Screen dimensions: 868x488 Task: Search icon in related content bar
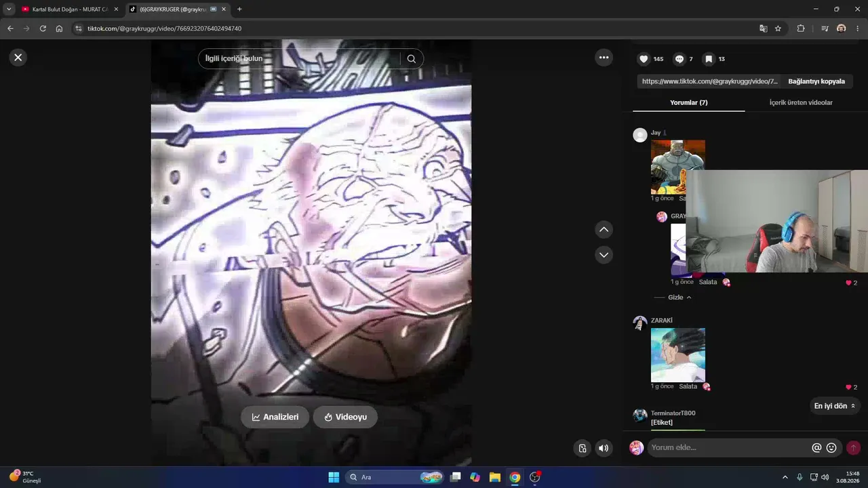(412, 59)
